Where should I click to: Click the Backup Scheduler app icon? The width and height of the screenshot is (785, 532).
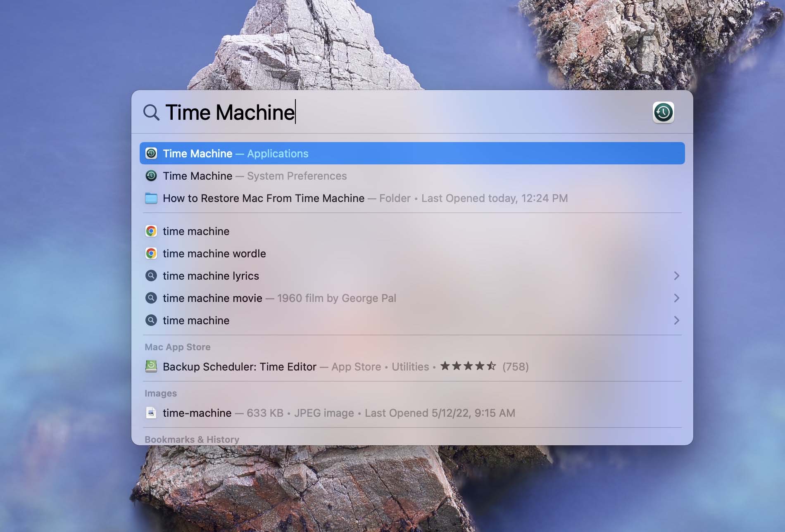(x=151, y=367)
